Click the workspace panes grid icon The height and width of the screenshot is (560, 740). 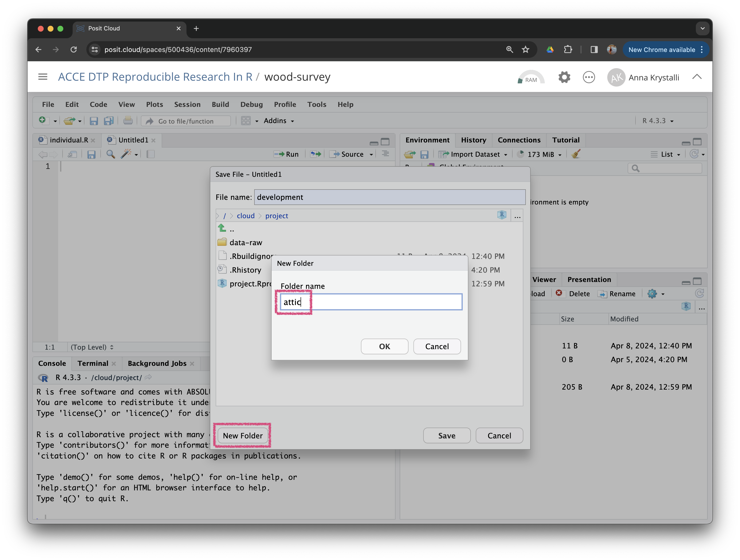(x=246, y=121)
